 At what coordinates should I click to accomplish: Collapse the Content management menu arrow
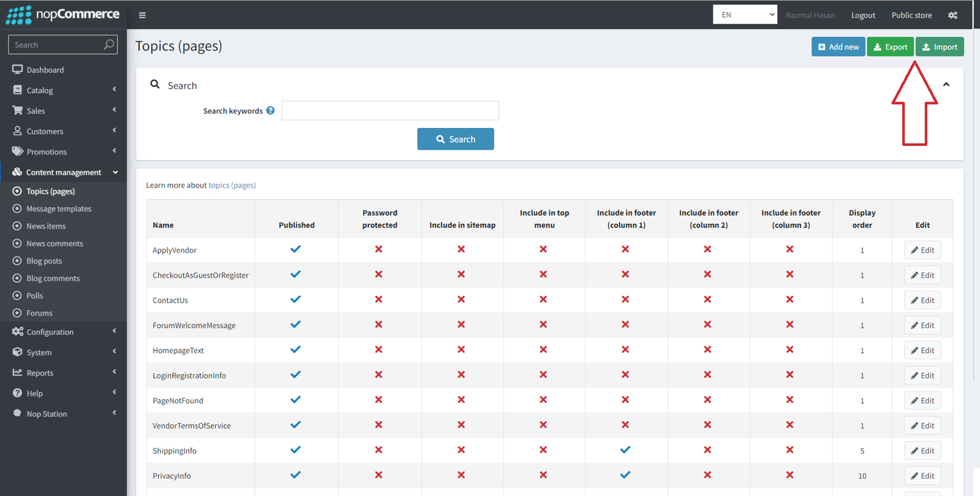coord(115,172)
